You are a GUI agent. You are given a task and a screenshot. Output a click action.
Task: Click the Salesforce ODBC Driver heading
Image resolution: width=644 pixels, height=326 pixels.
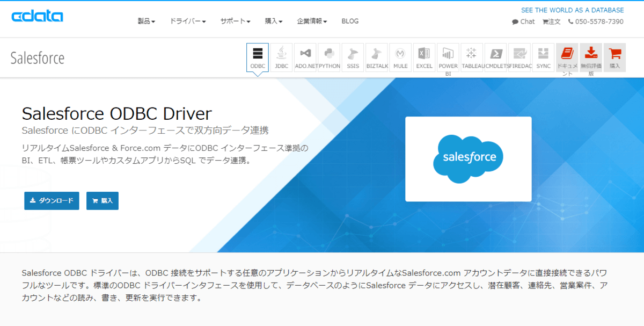[x=117, y=113]
